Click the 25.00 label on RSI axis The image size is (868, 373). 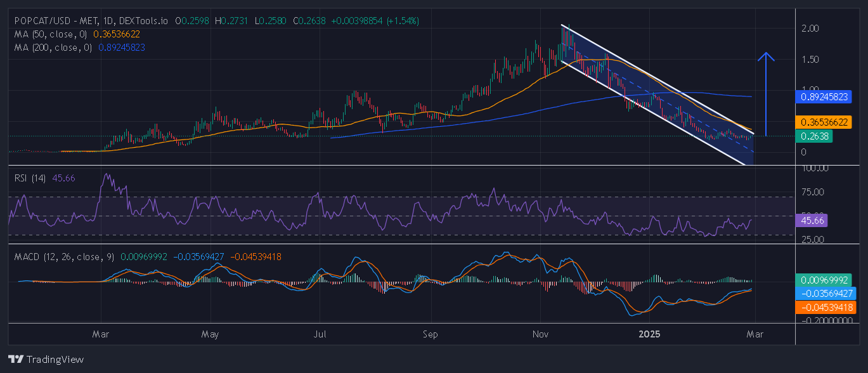(x=812, y=239)
